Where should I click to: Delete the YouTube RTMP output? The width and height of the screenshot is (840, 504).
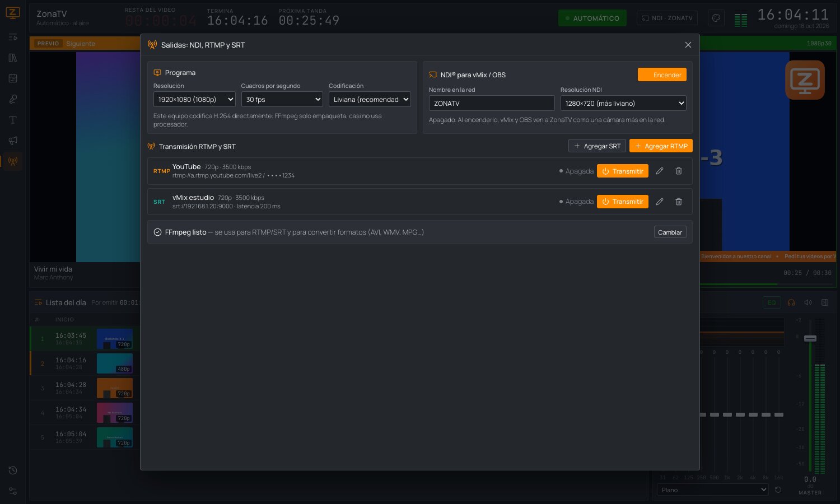pyautogui.click(x=678, y=171)
